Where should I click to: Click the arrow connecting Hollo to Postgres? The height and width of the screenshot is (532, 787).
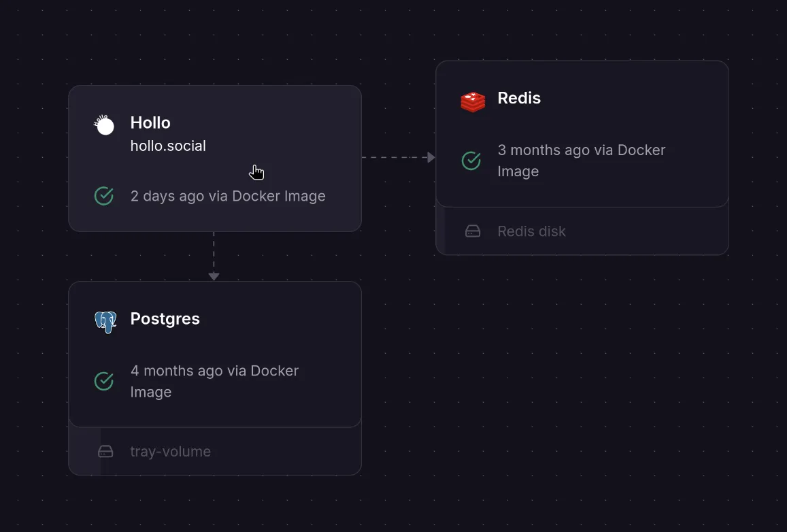pos(214,256)
